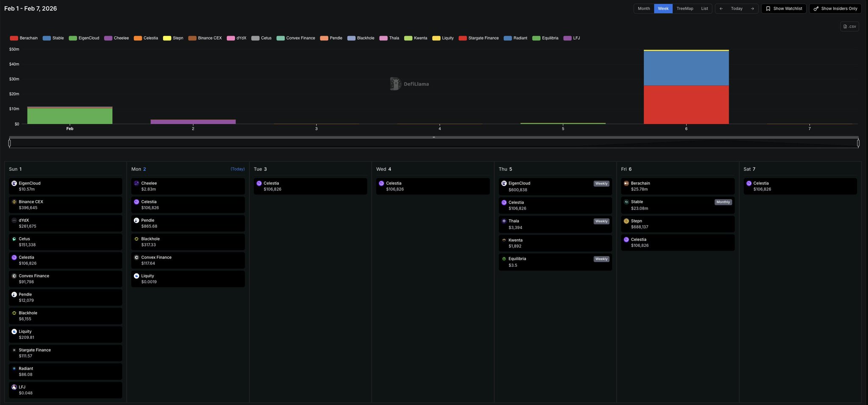The height and width of the screenshot is (405, 868).
Task: Toggle Show Watchlist filter
Action: 784,8
